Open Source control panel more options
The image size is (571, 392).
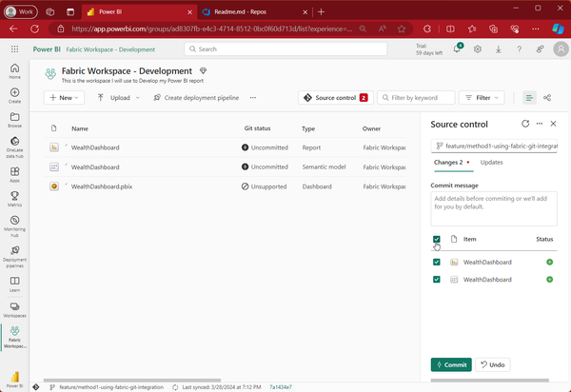(540, 124)
